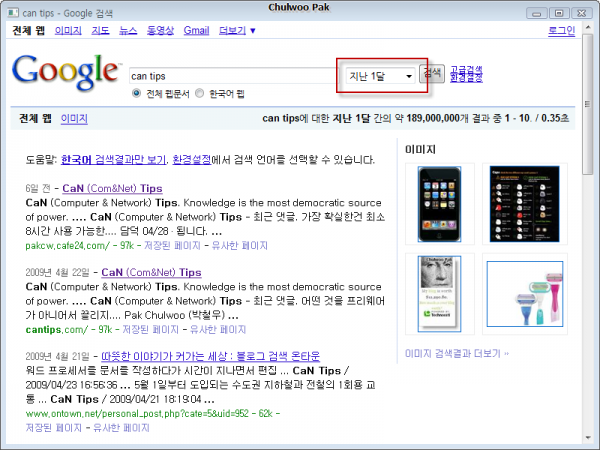Open the iPod touch image thumbnail
The image size is (600, 450).
[439, 204]
